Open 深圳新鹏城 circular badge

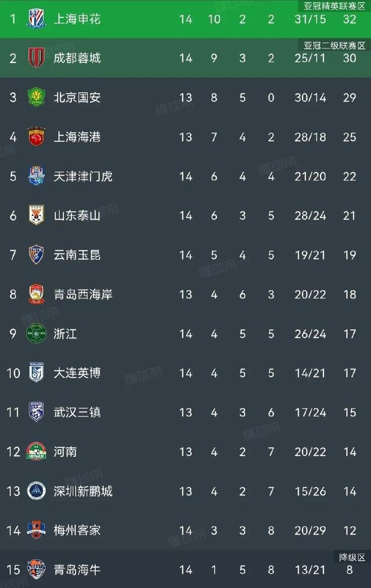[37, 491]
